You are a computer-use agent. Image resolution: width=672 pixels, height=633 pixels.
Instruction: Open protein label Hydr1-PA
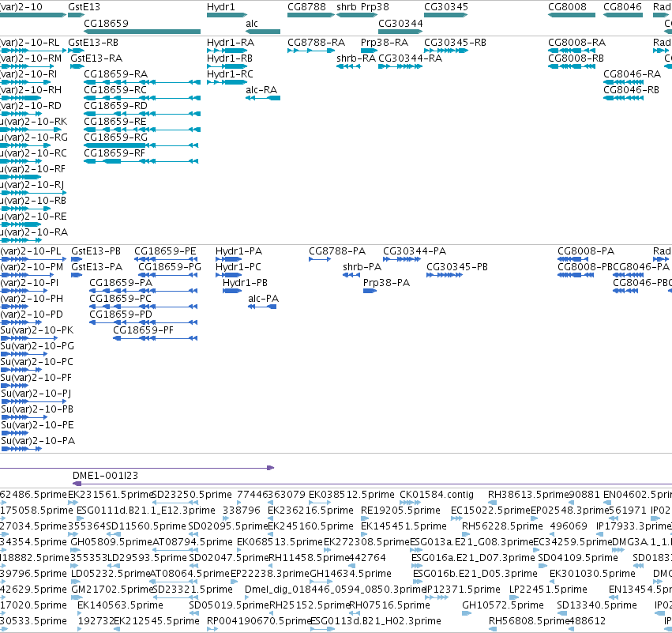coord(238,251)
